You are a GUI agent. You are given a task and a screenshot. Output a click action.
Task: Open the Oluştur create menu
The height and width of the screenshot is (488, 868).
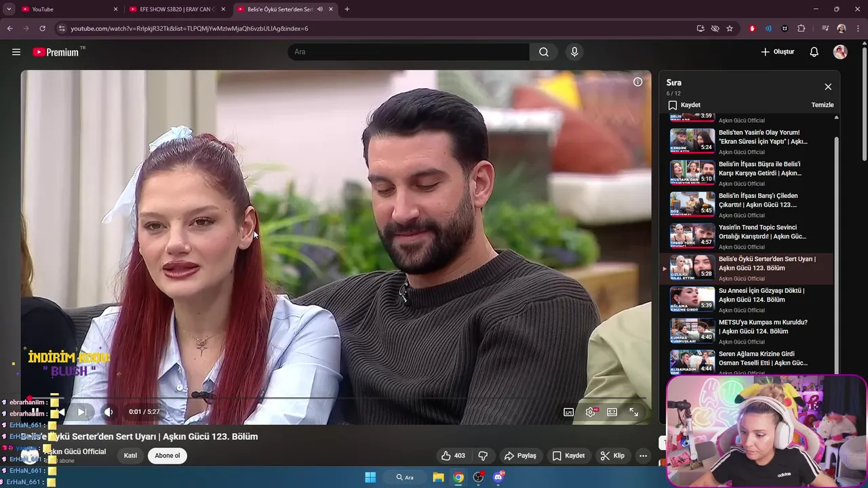click(777, 52)
